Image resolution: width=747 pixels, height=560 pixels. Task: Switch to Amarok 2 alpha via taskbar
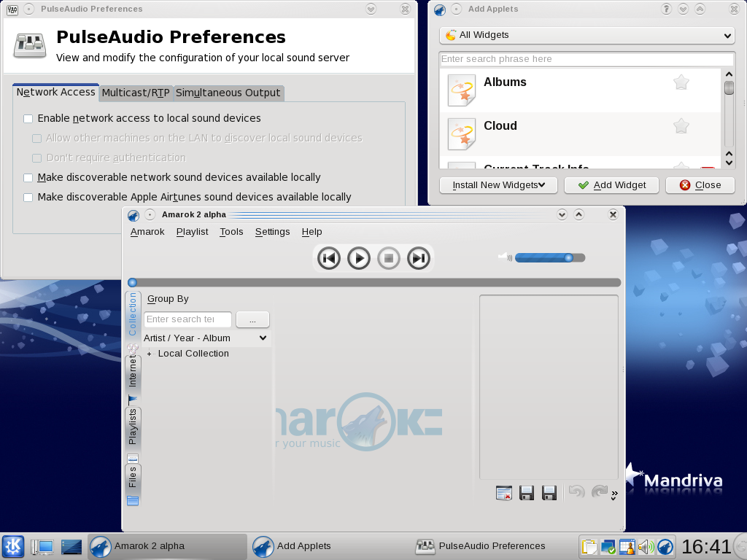[167, 546]
